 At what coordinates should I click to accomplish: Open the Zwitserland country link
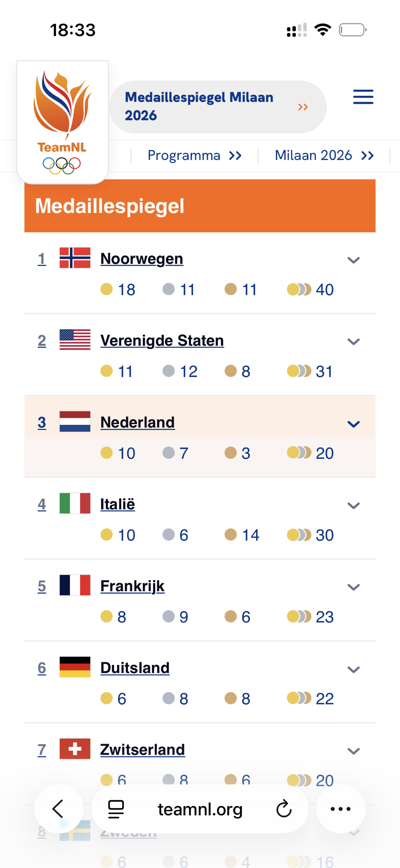(142, 750)
